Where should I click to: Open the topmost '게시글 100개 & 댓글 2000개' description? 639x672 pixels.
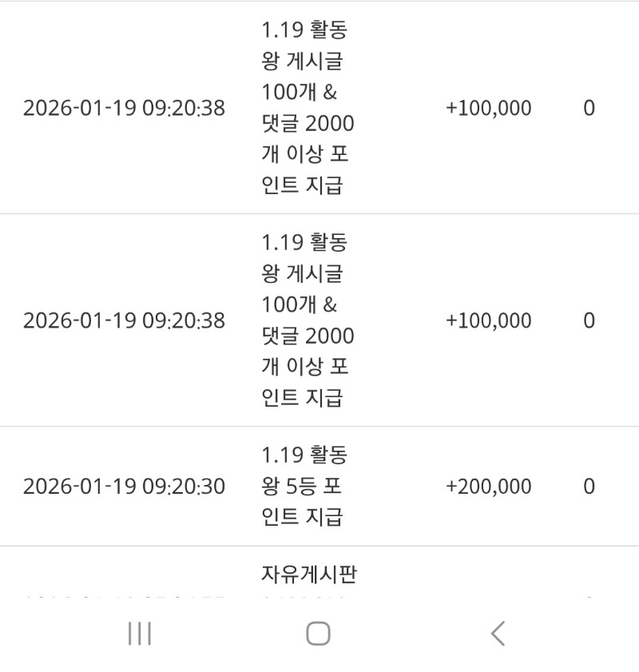click(308, 109)
